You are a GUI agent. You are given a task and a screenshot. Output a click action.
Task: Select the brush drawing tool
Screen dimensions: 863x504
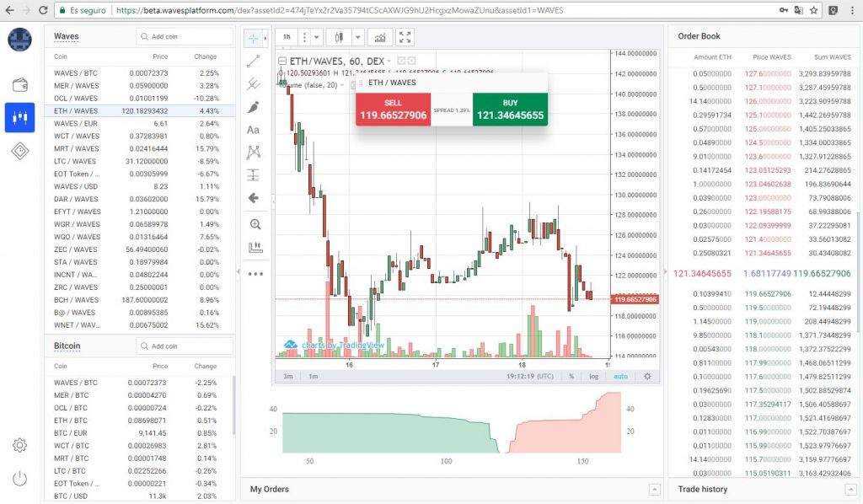point(253,107)
